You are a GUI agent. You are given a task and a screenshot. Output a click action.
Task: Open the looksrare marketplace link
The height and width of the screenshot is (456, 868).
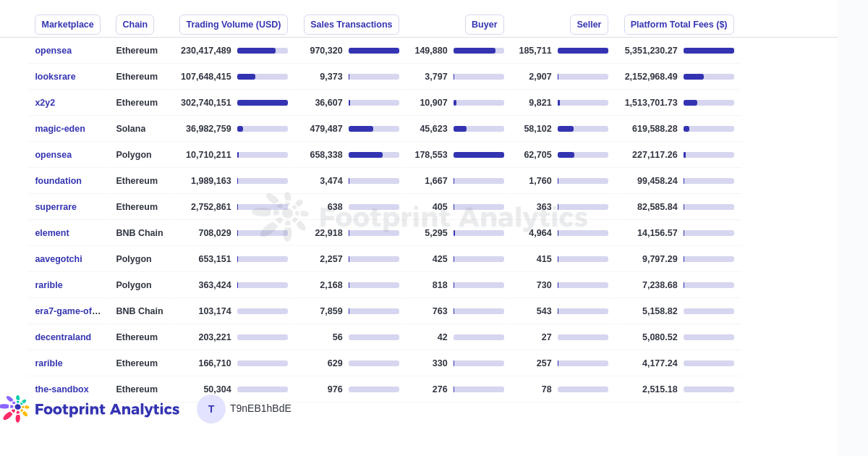pos(55,77)
